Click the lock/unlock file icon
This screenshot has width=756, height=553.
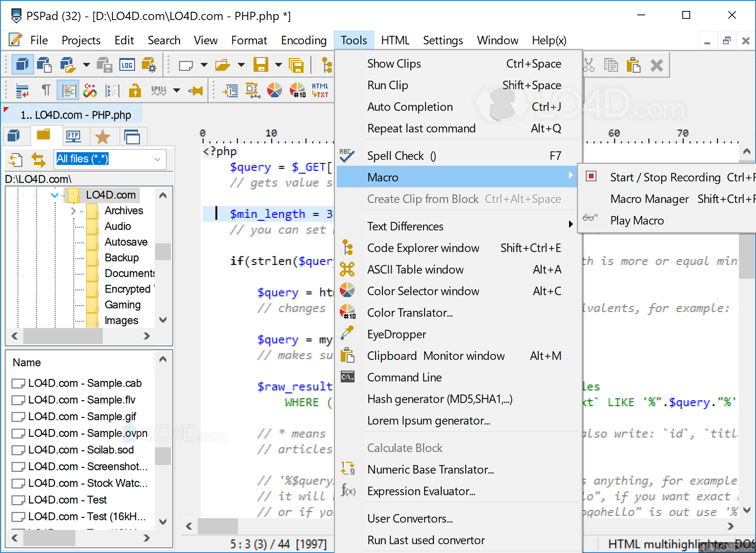135,90
